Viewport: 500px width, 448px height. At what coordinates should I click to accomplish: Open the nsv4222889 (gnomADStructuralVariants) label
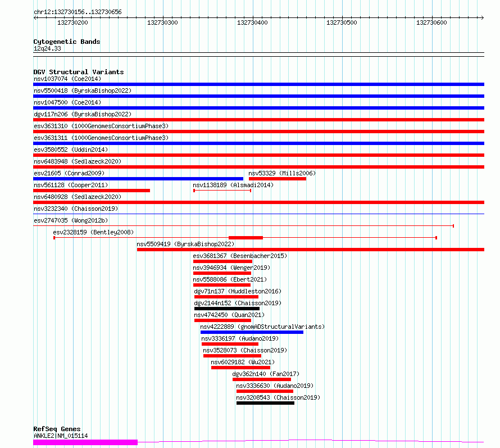[262, 327]
